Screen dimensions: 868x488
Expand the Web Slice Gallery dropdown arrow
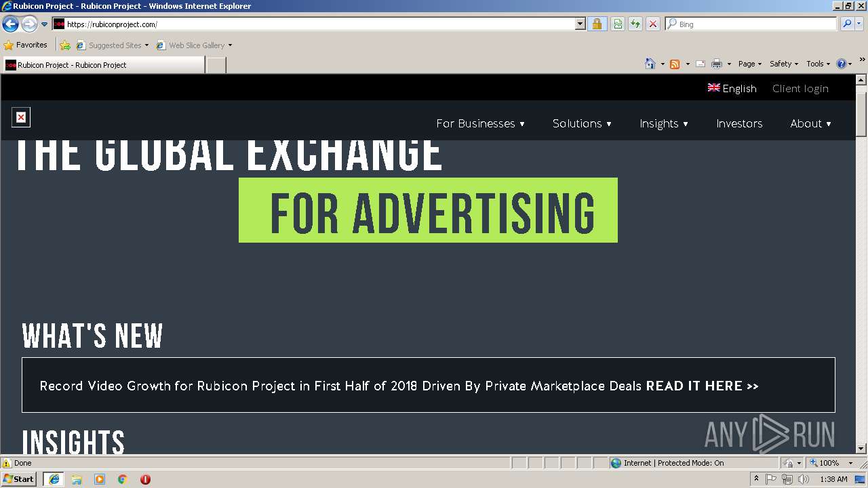tap(230, 45)
